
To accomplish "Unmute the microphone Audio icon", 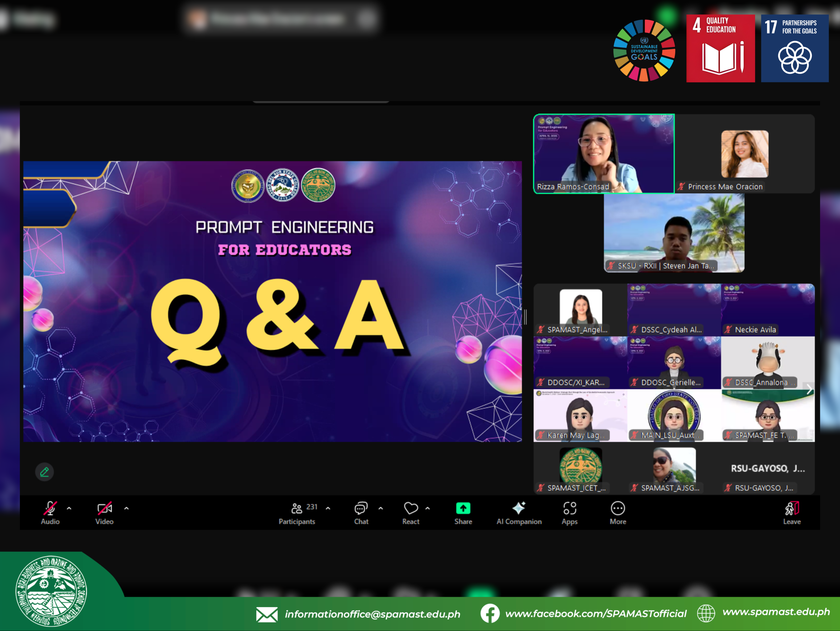I will [50, 508].
